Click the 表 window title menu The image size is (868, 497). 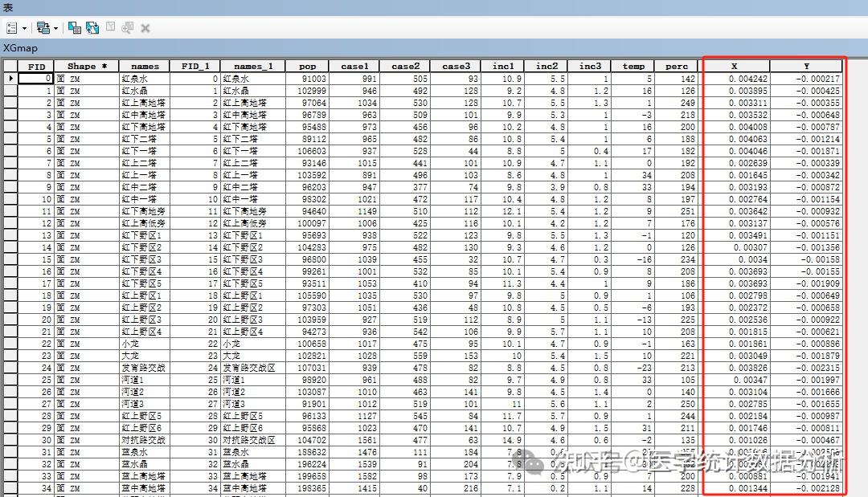[x=7, y=7]
